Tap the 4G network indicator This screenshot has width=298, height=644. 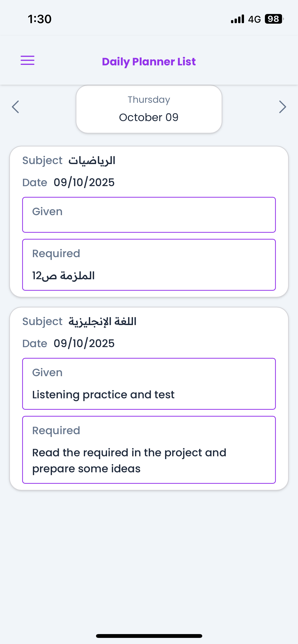click(x=254, y=19)
